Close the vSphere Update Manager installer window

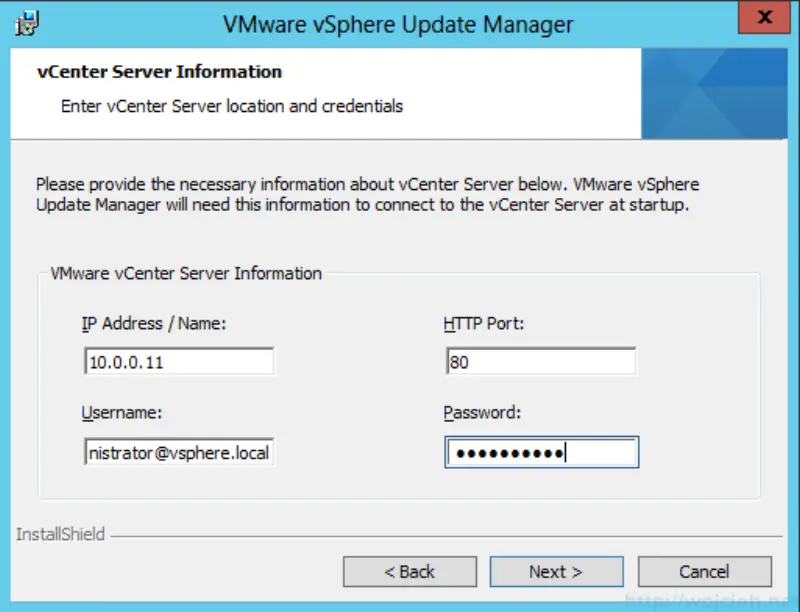(763, 17)
